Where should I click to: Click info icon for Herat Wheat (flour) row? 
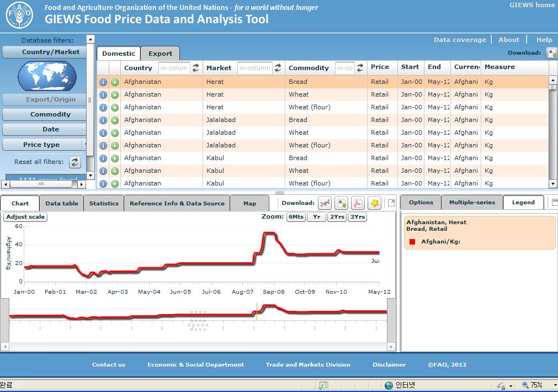103,108
